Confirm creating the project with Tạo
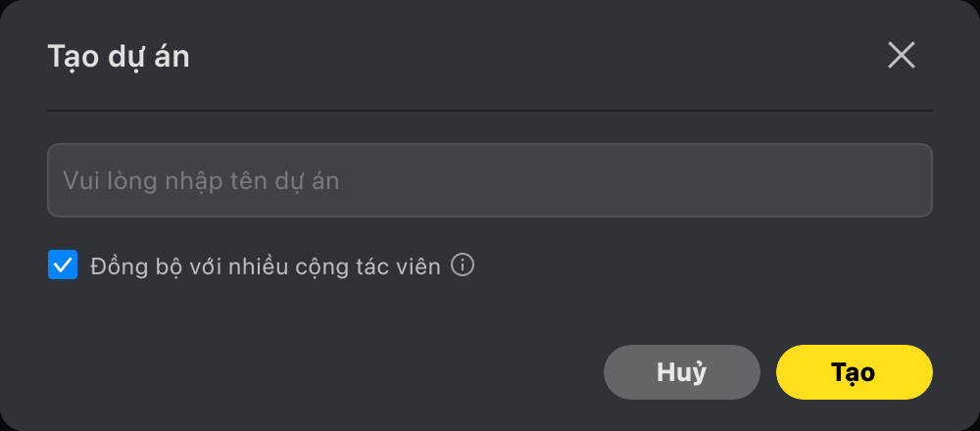Screen dimensions: 980x431 [854, 372]
